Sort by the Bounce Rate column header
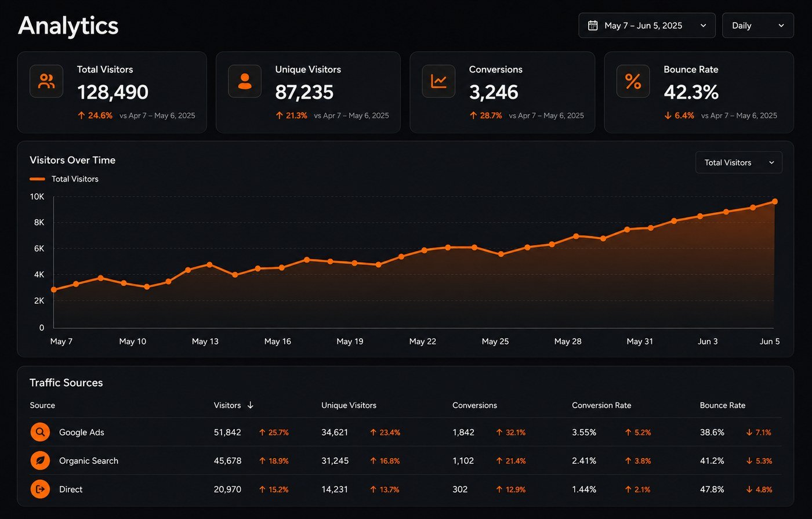Screen dimensions: 812x519 pyautogui.click(x=723, y=405)
